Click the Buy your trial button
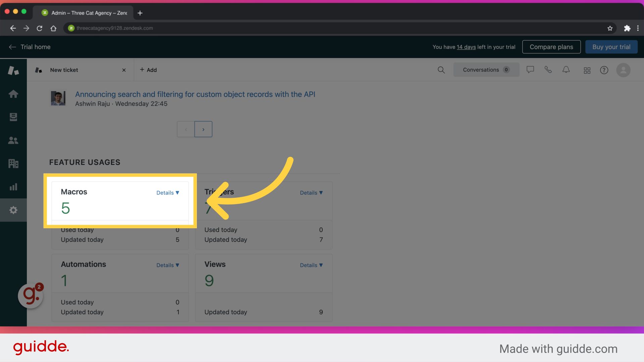Viewport: 644px width, 362px height. click(x=611, y=47)
